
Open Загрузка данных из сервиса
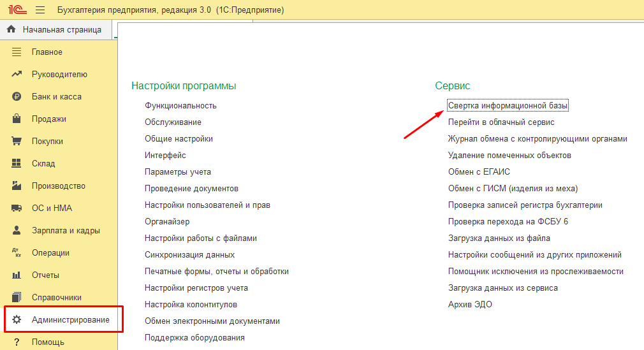click(x=503, y=288)
